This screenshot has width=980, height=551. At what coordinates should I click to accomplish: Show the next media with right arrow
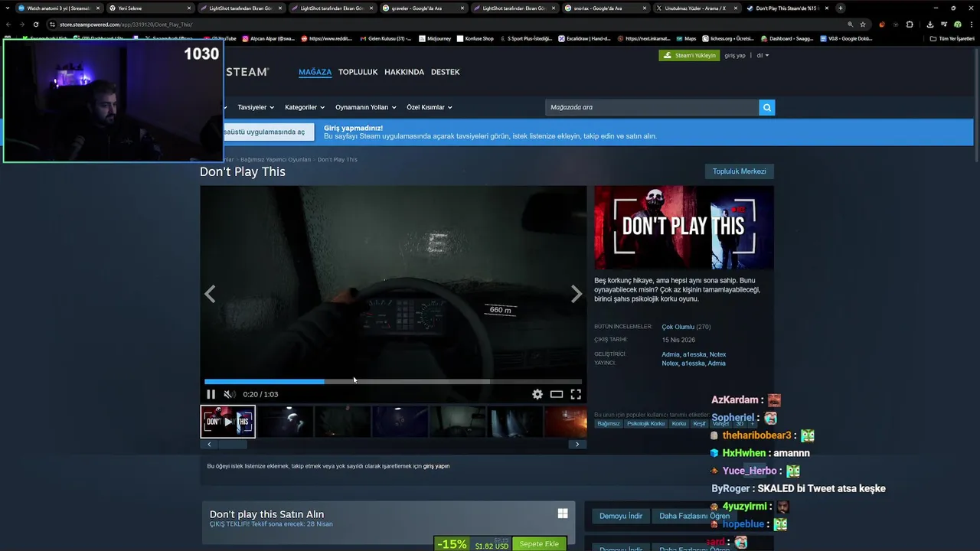(577, 294)
